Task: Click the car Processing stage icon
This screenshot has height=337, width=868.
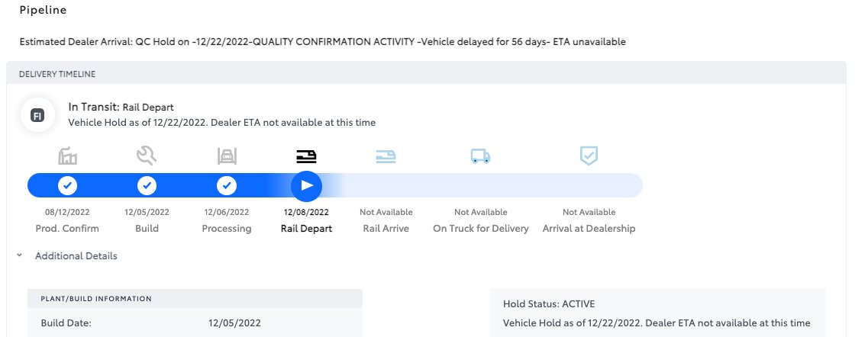Action: tap(227, 156)
